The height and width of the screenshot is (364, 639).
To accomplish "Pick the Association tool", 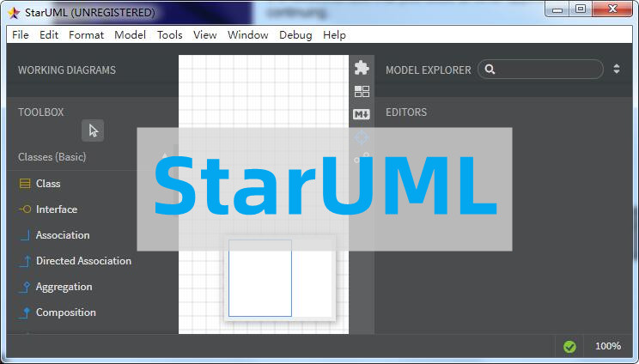I will [62, 235].
